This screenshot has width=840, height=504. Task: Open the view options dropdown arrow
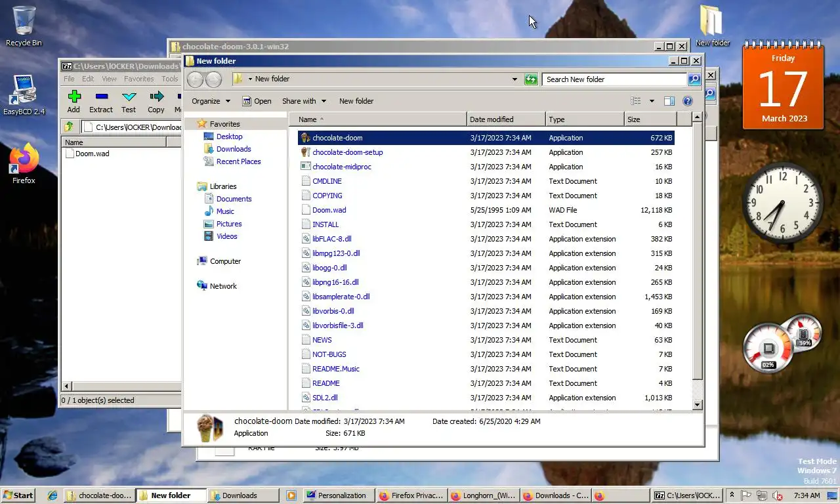652,101
